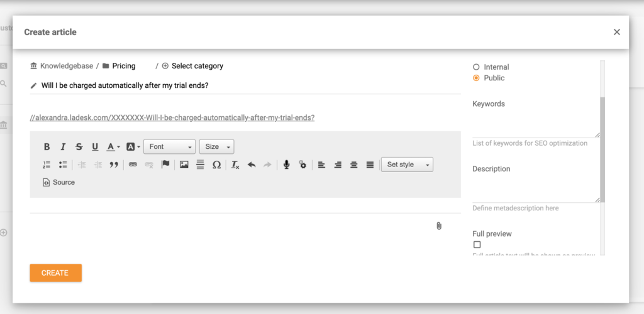The height and width of the screenshot is (314, 644).
Task: Open the text color picker
Action: [113, 147]
